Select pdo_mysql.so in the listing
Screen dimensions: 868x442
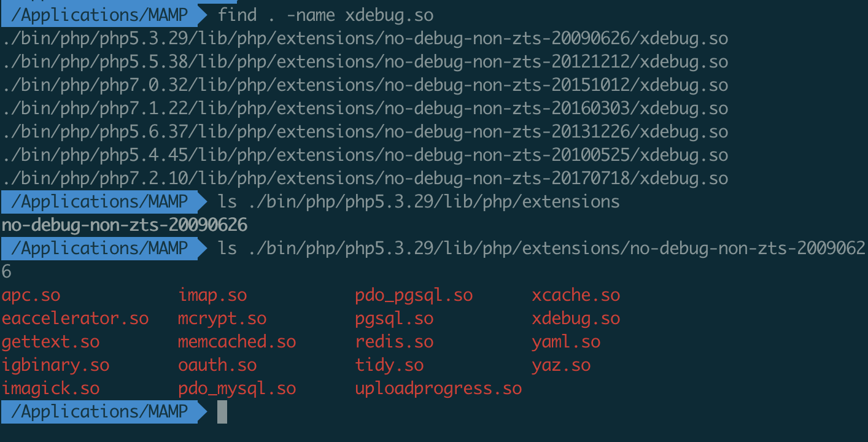[x=237, y=389]
